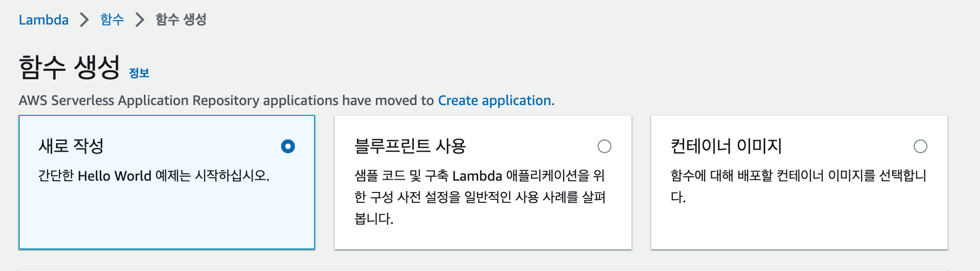The height and width of the screenshot is (271, 980).
Task: Go to 함수 breadcrumb link
Action: [x=112, y=20]
